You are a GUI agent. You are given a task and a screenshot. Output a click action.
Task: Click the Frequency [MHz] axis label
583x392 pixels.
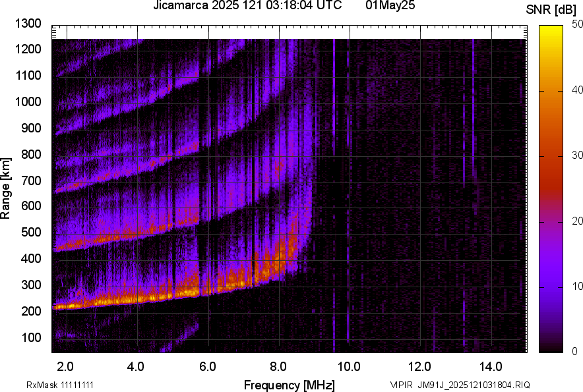coord(289,385)
